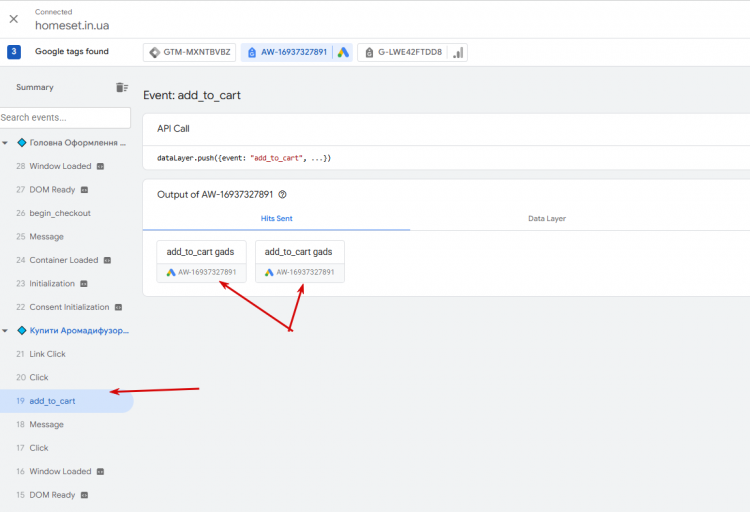Click the icon beside 28 Window Loaded
Screen dimensions: 750x512
(x=100, y=167)
